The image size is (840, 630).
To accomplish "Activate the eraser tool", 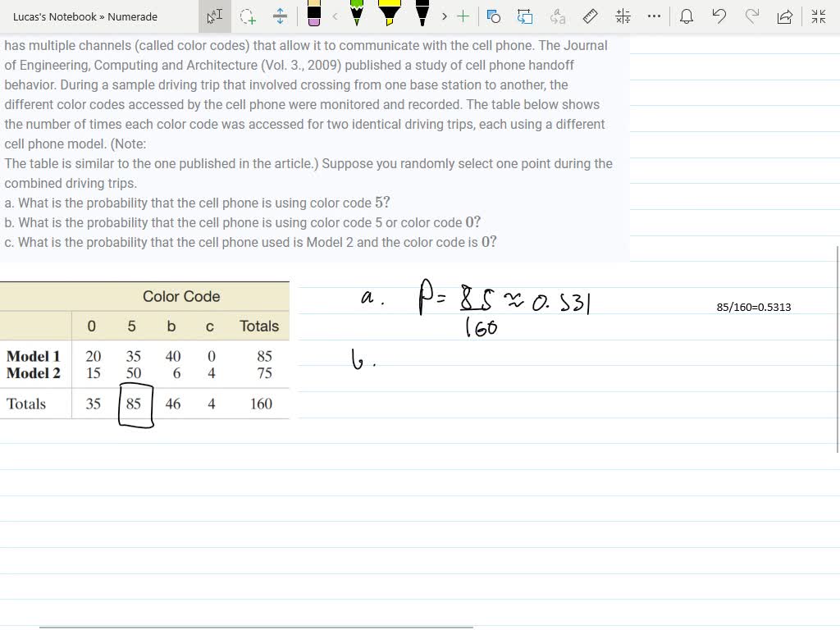I will coord(314,15).
